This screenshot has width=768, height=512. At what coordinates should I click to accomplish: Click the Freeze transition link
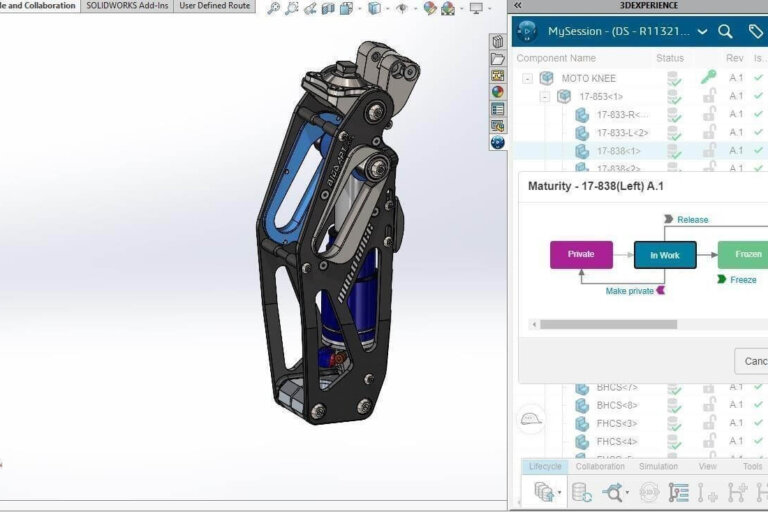[742, 280]
